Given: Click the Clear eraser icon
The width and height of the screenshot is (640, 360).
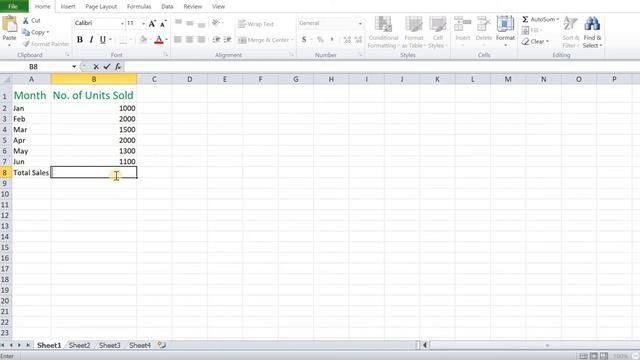Looking at the screenshot, I should tap(526, 41).
